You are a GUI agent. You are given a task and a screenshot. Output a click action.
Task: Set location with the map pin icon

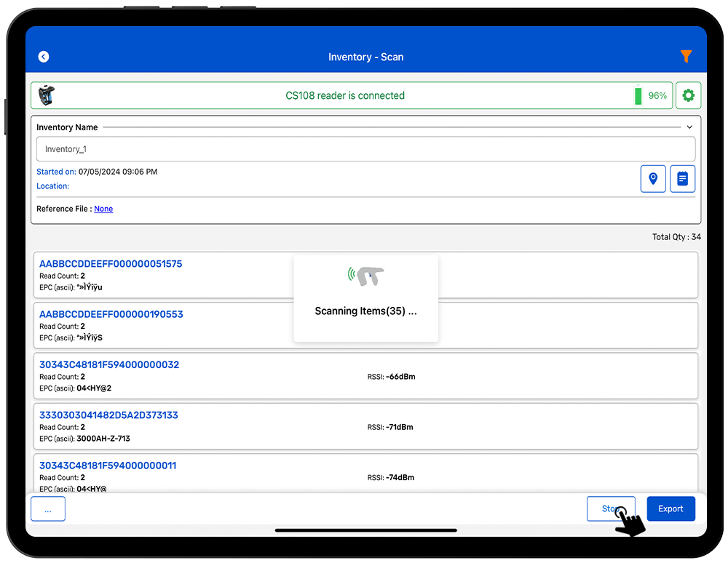tap(653, 178)
